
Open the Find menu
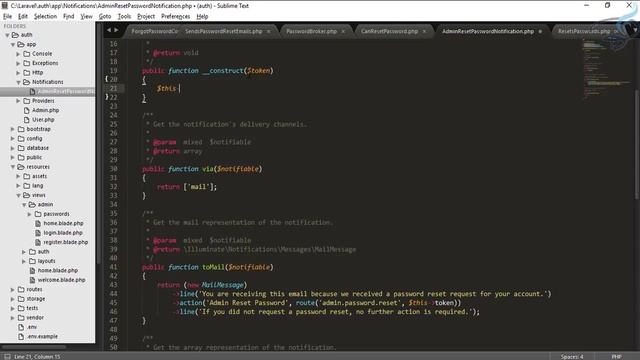[x=69, y=16]
